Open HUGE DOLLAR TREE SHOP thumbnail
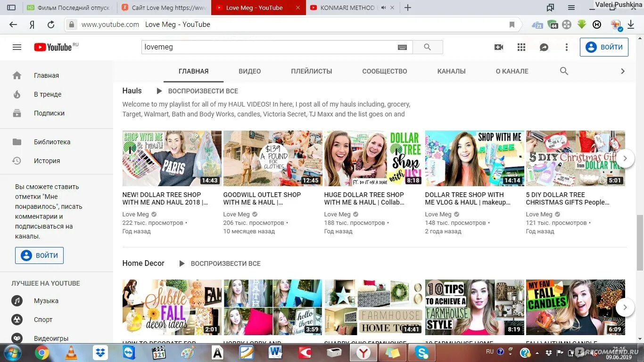This screenshot has width=644, height=362. (374, 158)
